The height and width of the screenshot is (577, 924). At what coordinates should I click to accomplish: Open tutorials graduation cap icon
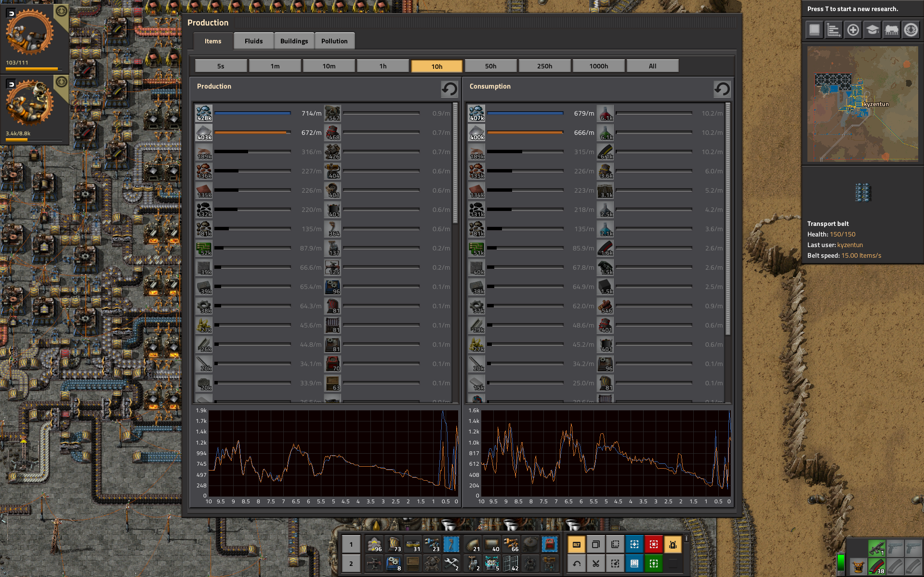pyautogui.click(x=872, y=30)
